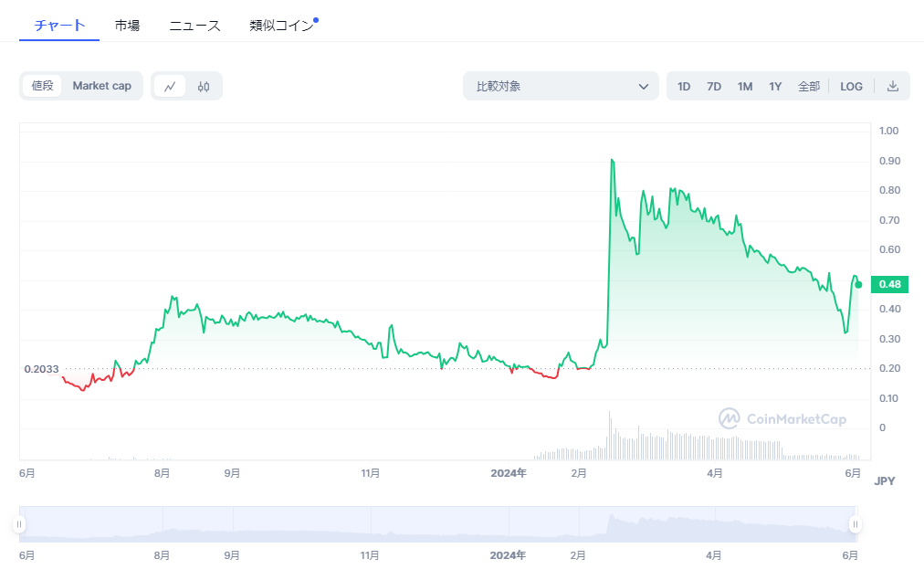Enable LOG scale on chart
The width and height of the screenshot is (924, 580).
coord(851,86)
